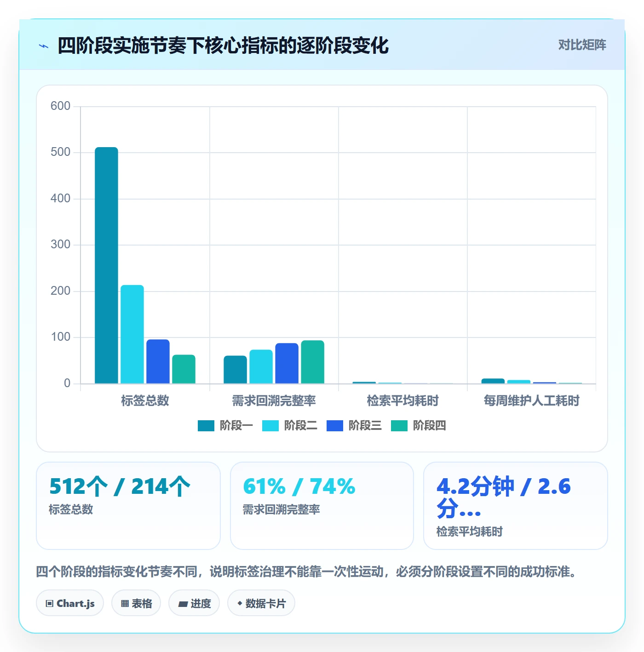Viewport: 644px width, 652px height.
Task: Click the 阶段四 bar under 标签总数
Action: click(x=184, y=369)
